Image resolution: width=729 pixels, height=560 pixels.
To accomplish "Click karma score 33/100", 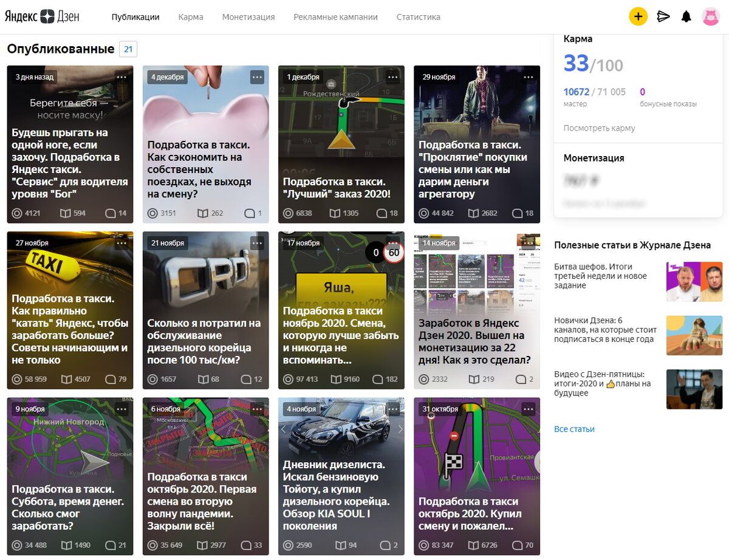I will (x=593, y=64).
